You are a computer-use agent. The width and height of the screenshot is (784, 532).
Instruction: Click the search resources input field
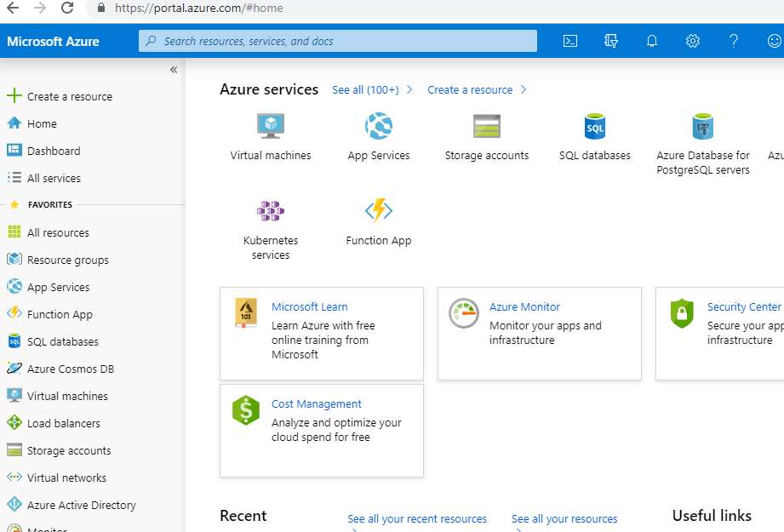click(338, 41)
